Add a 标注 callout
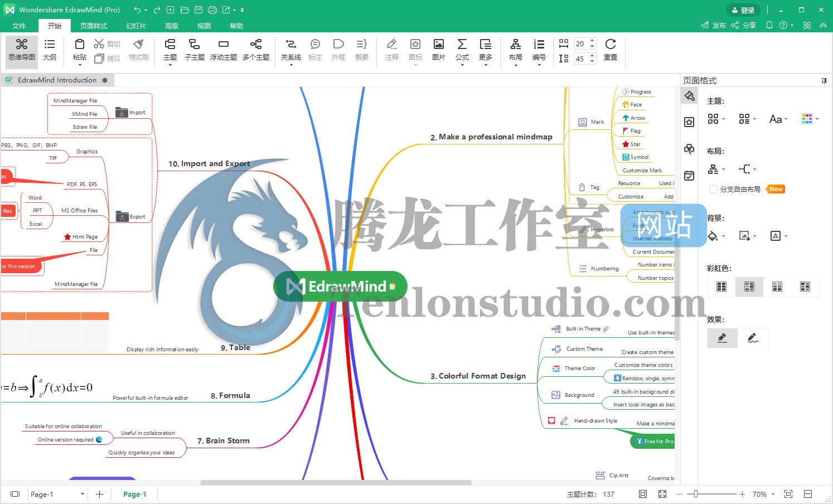 (315, 50)
